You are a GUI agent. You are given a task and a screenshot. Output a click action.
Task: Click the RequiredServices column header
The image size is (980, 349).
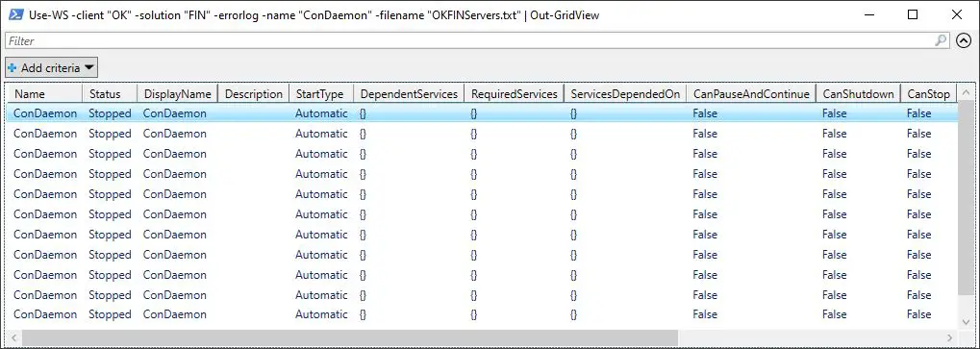(515, 93)
